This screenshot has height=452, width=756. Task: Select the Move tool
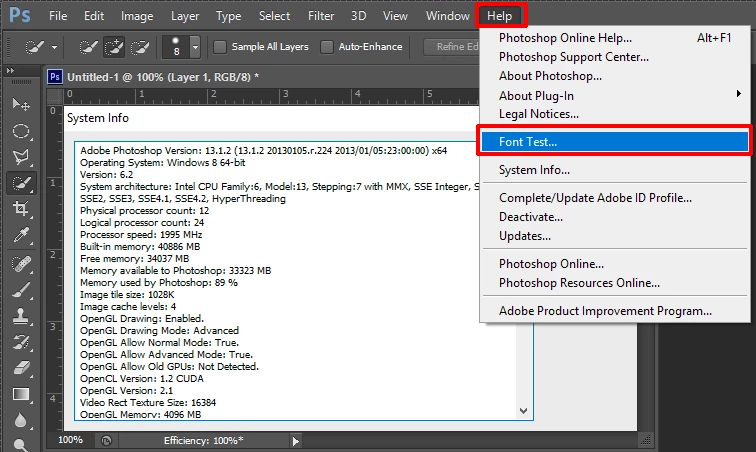(x=21, y=104)
